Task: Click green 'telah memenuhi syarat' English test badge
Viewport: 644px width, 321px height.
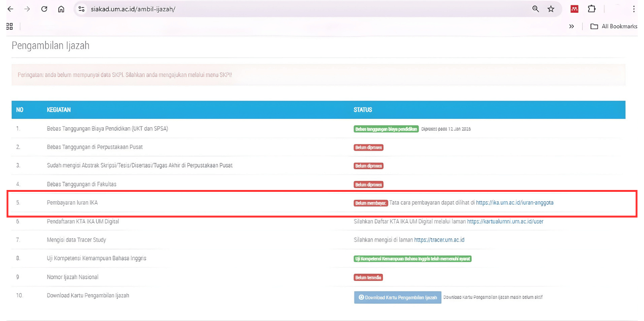Action: pos(413,259)
